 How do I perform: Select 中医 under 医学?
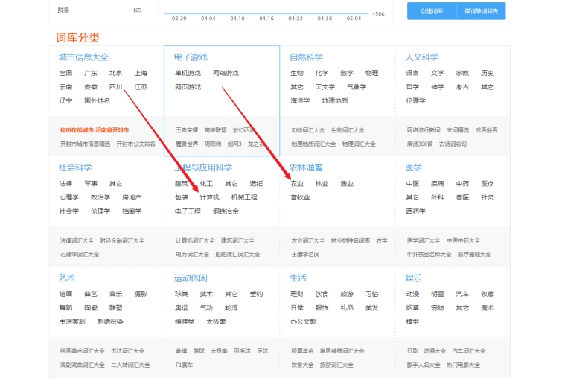click(412, 184)
